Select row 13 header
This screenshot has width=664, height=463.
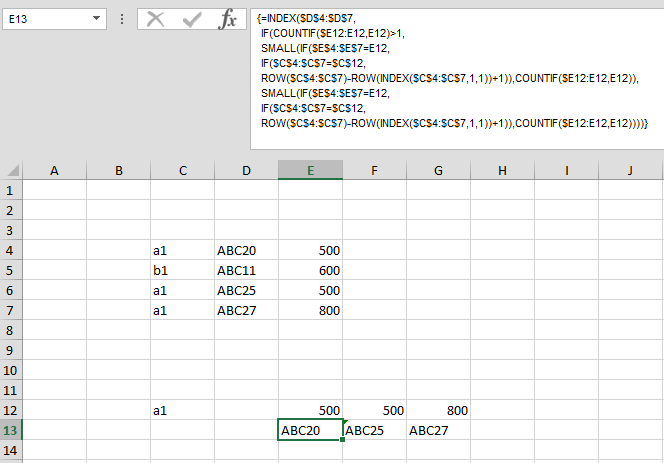point(10,430)
